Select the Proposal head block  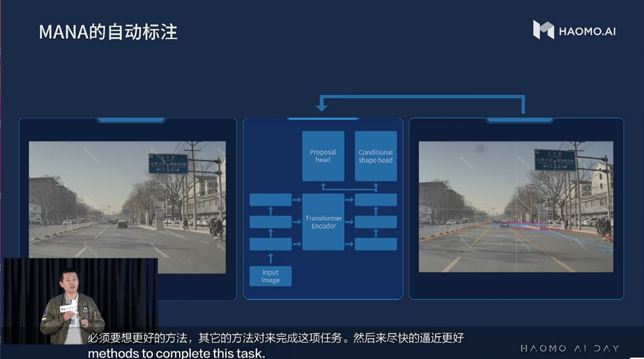pyautogui.click(x=323, y=156)
